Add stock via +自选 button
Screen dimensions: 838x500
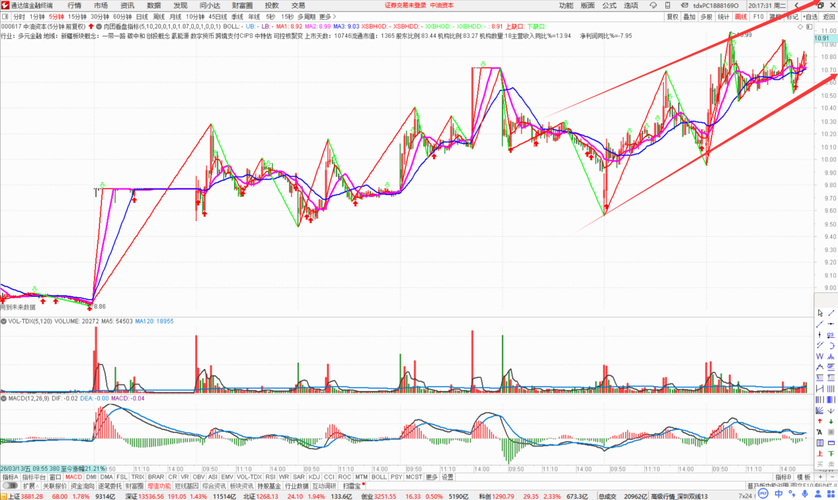click(x=810, y=17)
